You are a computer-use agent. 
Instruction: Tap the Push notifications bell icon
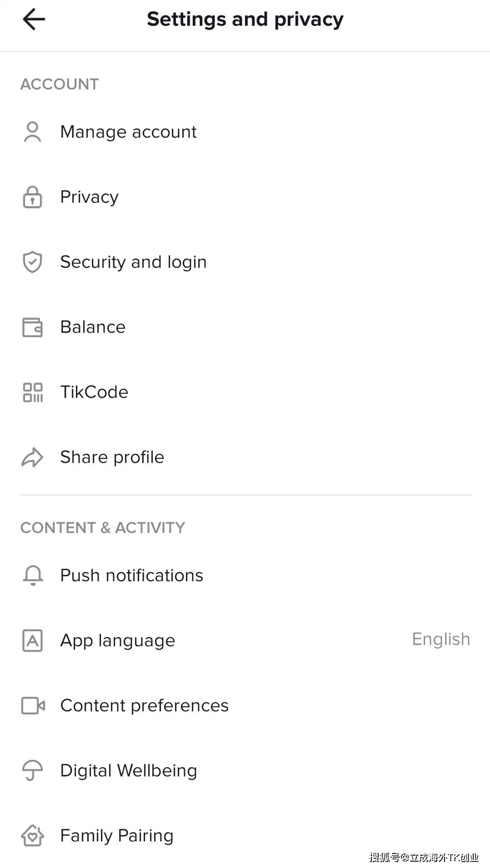click(33, 575)
